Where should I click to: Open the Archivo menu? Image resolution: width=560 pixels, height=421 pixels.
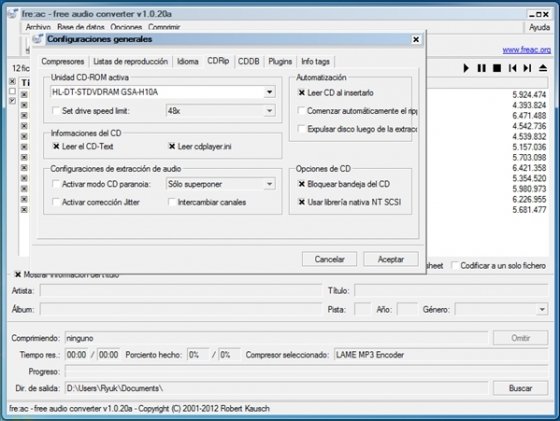pos(38,27)
